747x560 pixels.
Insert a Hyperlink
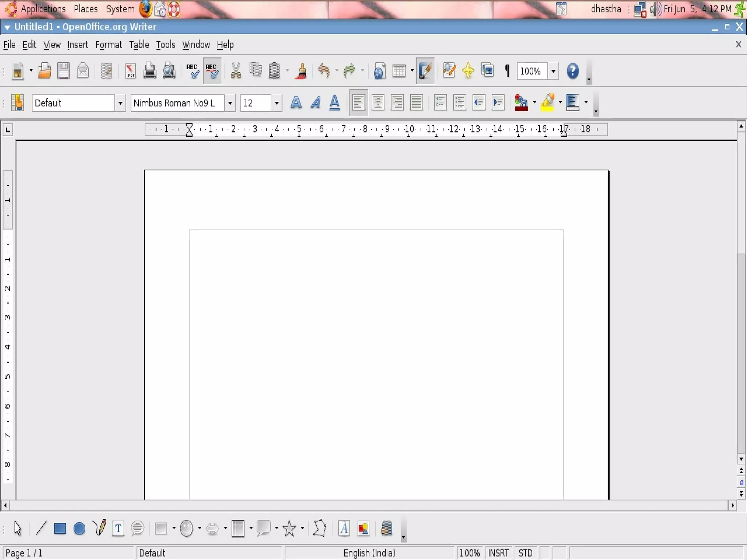[379, 71]
